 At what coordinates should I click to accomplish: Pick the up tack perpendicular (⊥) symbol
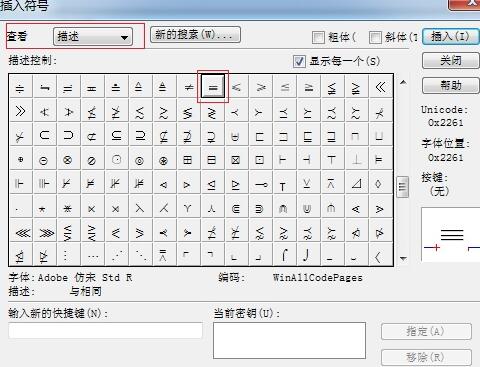coord(356,159)
